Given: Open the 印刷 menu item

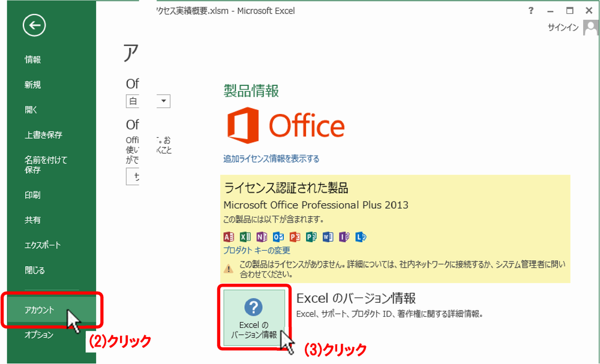Looking at the screenshot, I should (33, 195).
